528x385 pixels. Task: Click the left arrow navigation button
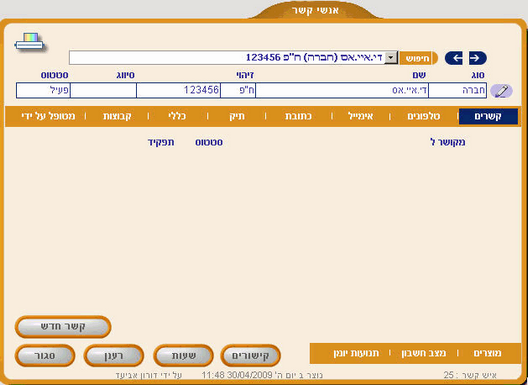pos(454,58)
